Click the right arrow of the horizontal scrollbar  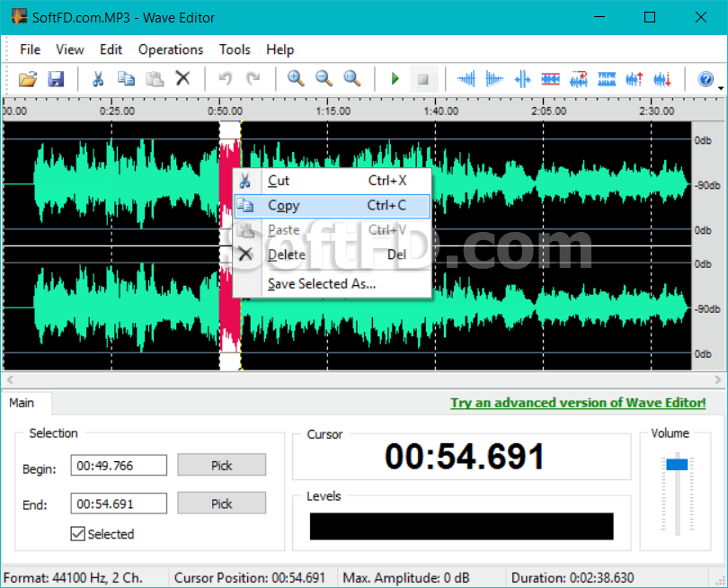click(x=718, y=379)
